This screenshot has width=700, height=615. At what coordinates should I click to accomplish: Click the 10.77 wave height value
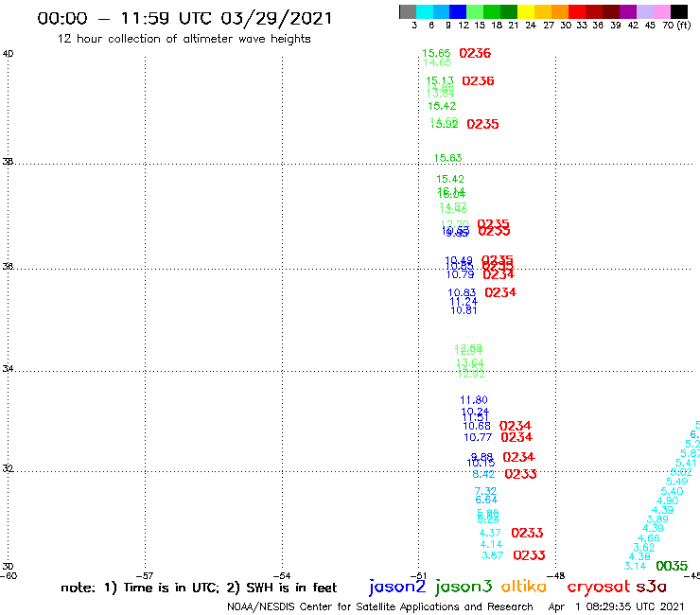(478, 437)
